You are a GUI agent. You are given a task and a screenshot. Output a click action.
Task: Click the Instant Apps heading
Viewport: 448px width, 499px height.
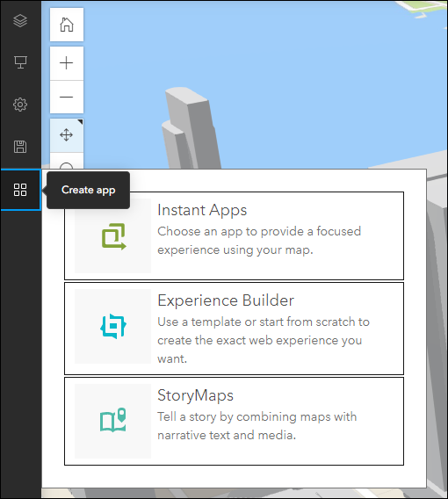(x=202, y=210)
